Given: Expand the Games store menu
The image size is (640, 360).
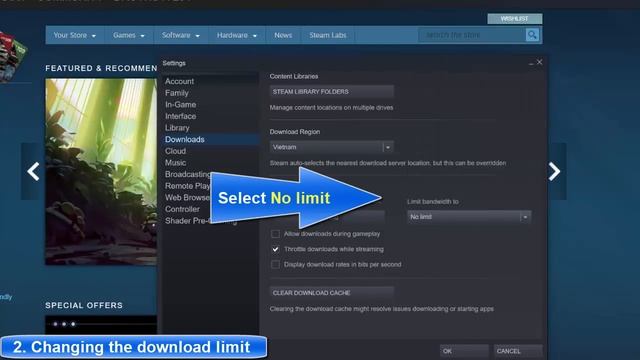Looking at the screenshot, I should 129,36.
